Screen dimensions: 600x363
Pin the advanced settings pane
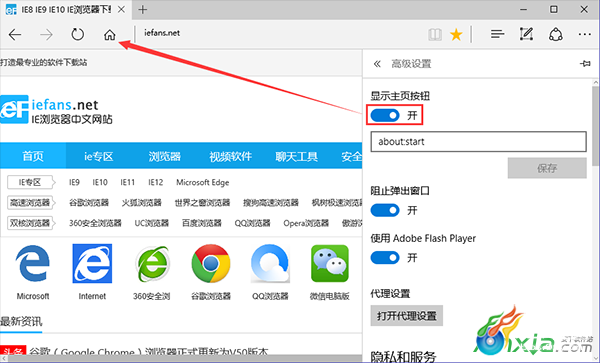coord(585,63)
